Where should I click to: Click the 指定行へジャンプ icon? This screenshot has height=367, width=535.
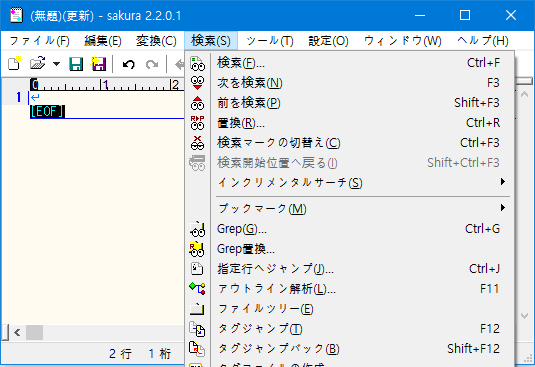click(x=197, y=269)
